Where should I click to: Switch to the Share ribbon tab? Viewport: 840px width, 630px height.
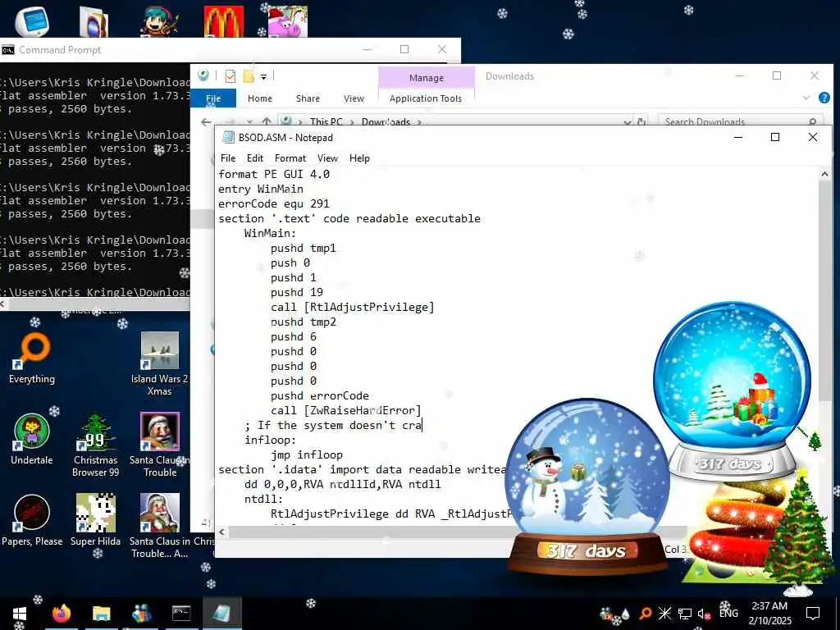(308, 98)
